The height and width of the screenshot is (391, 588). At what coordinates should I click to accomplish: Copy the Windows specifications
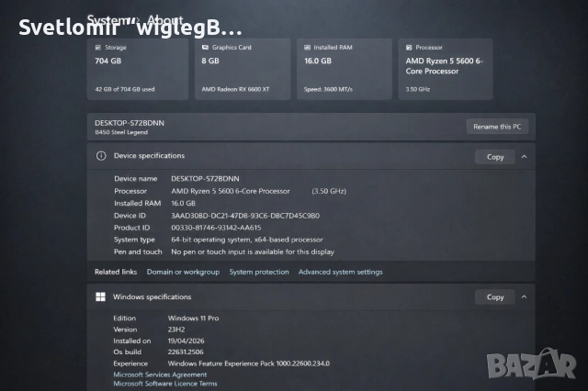click(495, 297)
